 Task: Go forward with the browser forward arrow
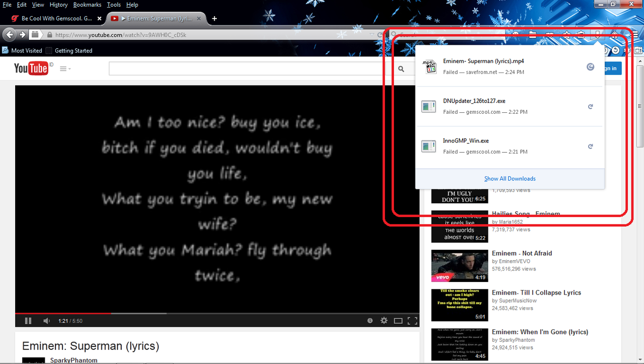tap(22, 35)
